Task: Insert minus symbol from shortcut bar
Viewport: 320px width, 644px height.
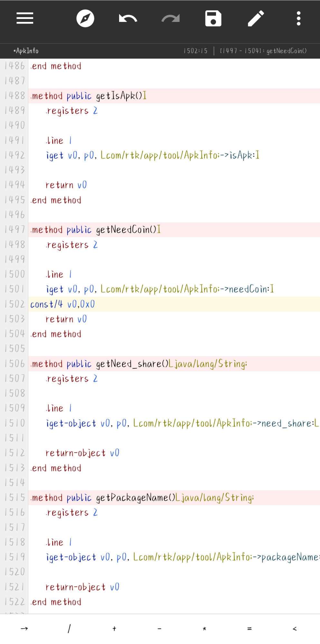Action: coord(159,629)
